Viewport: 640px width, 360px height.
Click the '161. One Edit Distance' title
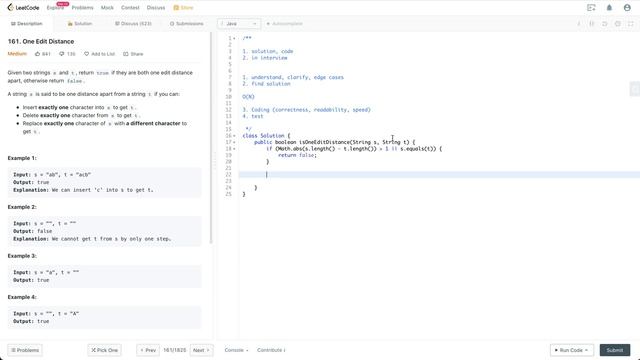click(x=41, y=42)
